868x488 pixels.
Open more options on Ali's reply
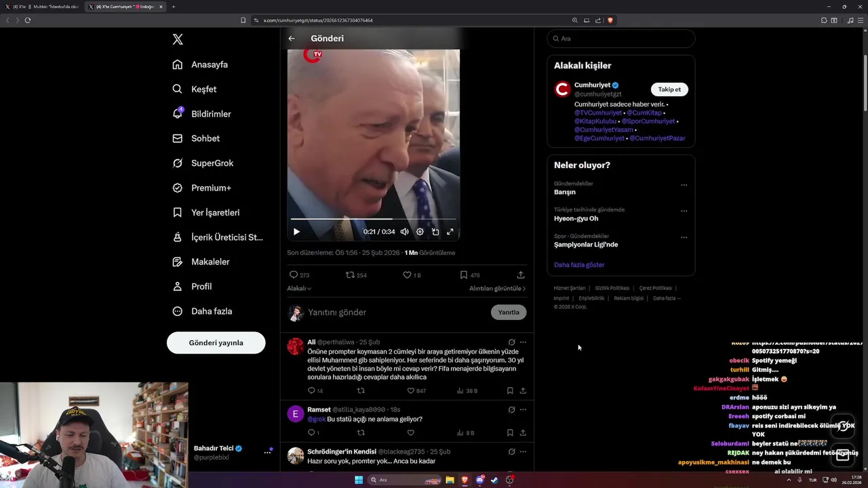coord(523,342)
